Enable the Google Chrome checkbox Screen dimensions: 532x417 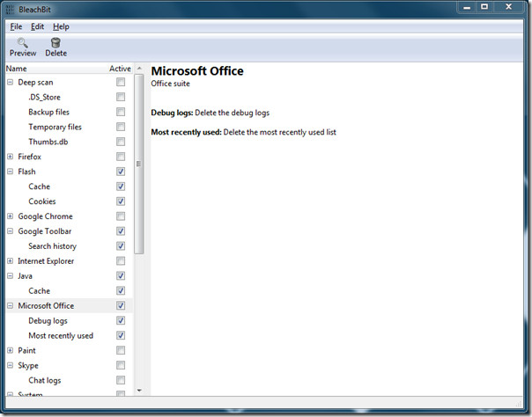coord(121,216)
